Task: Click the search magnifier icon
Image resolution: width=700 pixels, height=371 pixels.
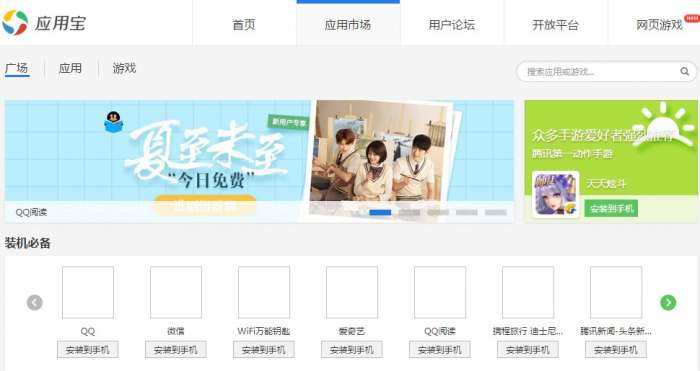Action: 684,71
